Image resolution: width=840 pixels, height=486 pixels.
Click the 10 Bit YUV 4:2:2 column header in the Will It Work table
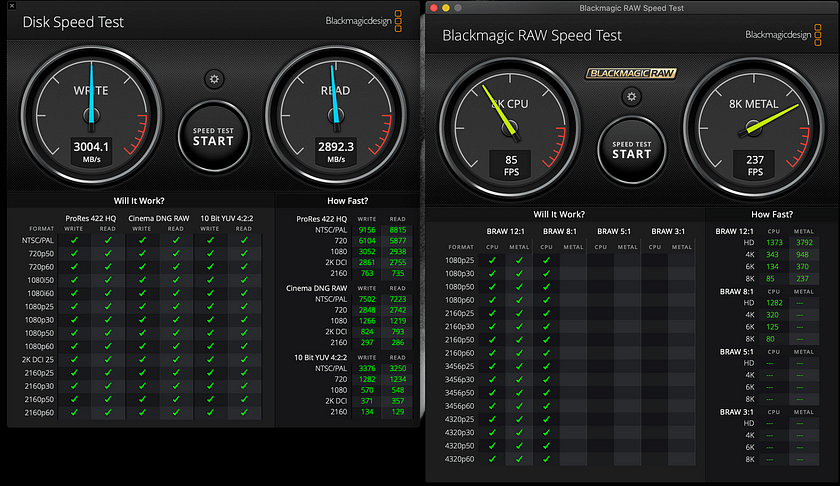[227, 219]
